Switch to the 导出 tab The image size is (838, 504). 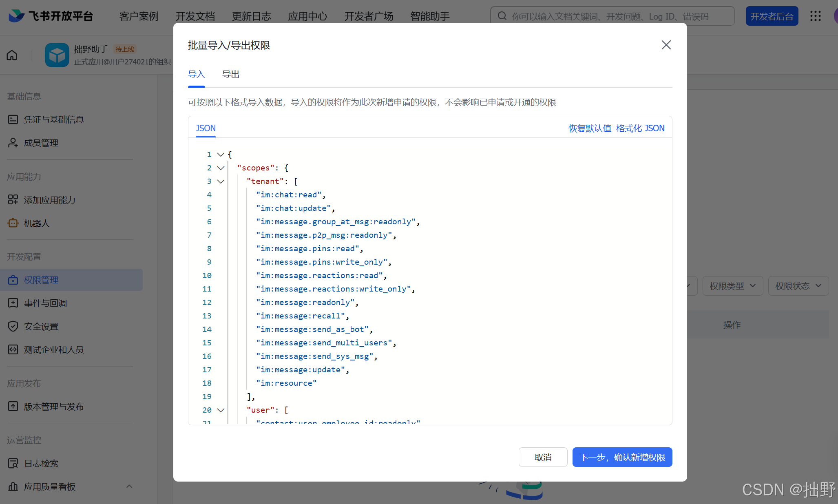point(230,74)
